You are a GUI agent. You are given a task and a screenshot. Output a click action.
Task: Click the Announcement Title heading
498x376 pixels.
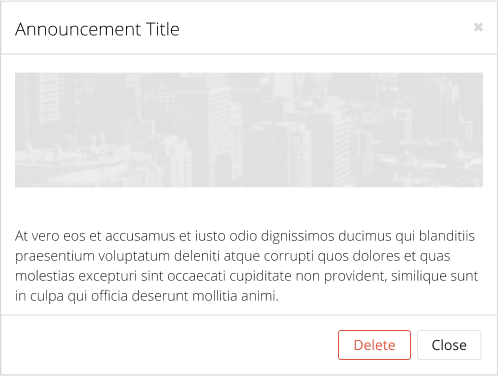click(97, 29)
